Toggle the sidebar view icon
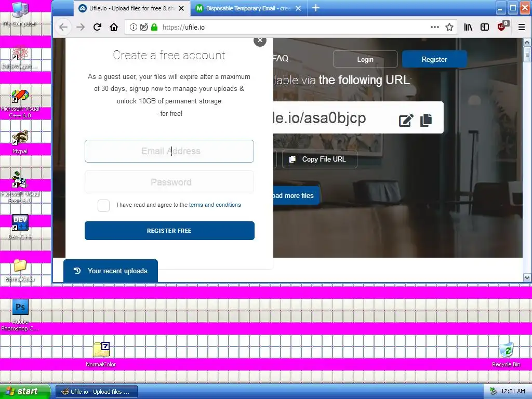The height and width of the screenshot is (399, 532). point(485,27)
